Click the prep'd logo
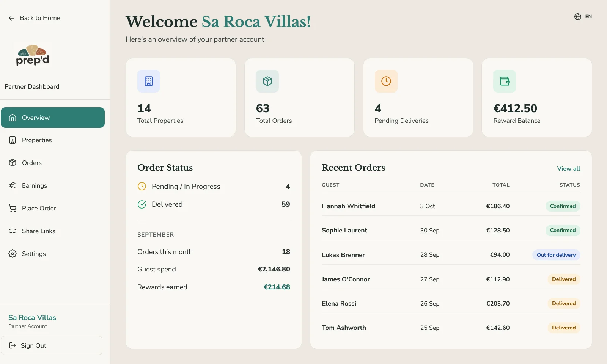 (x=33, y=55)
